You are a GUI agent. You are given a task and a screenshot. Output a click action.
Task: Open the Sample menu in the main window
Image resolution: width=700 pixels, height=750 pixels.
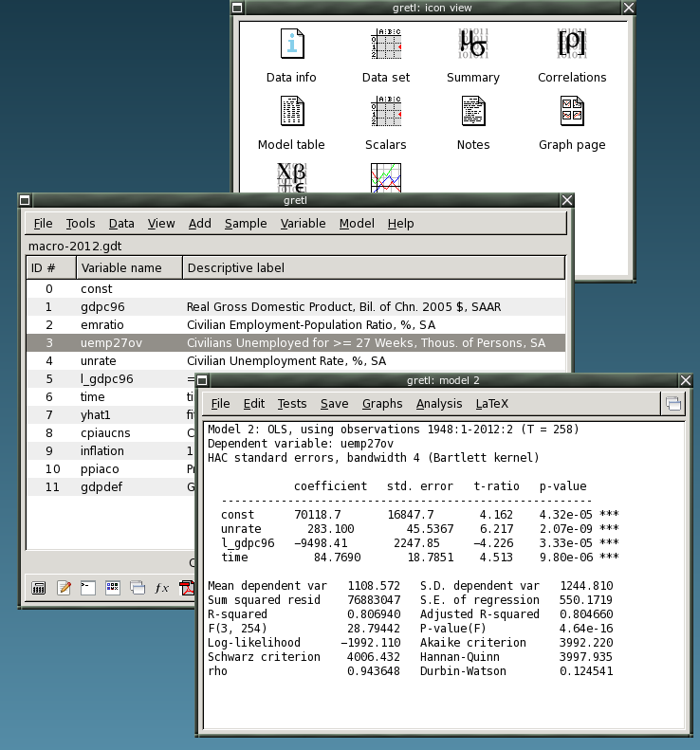[x=246, y=224]
